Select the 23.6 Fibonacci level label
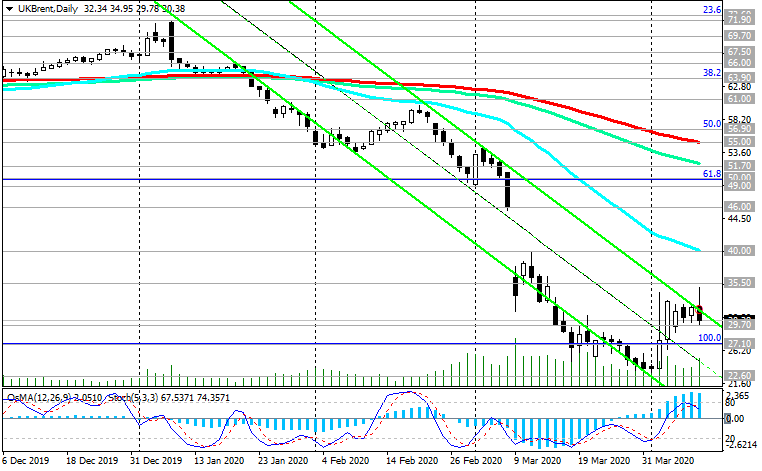The width and height of the screenshot is (762, 471). [712, 10]
